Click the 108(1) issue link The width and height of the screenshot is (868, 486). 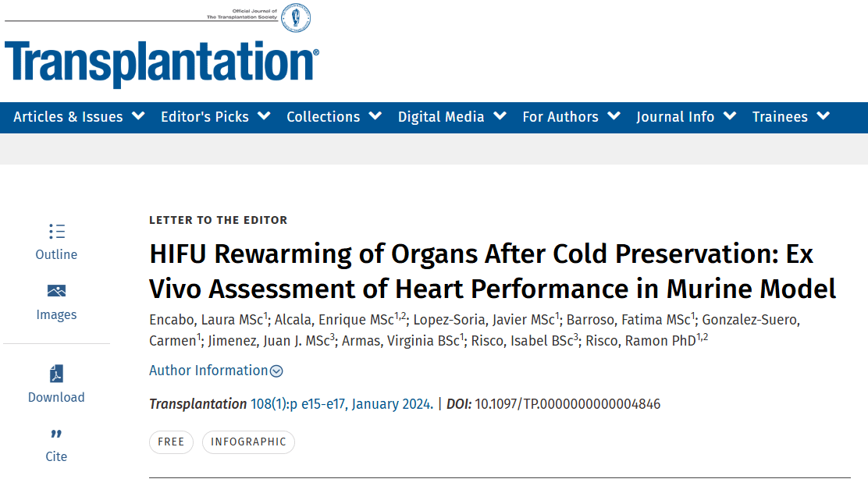tap(268, 404)
